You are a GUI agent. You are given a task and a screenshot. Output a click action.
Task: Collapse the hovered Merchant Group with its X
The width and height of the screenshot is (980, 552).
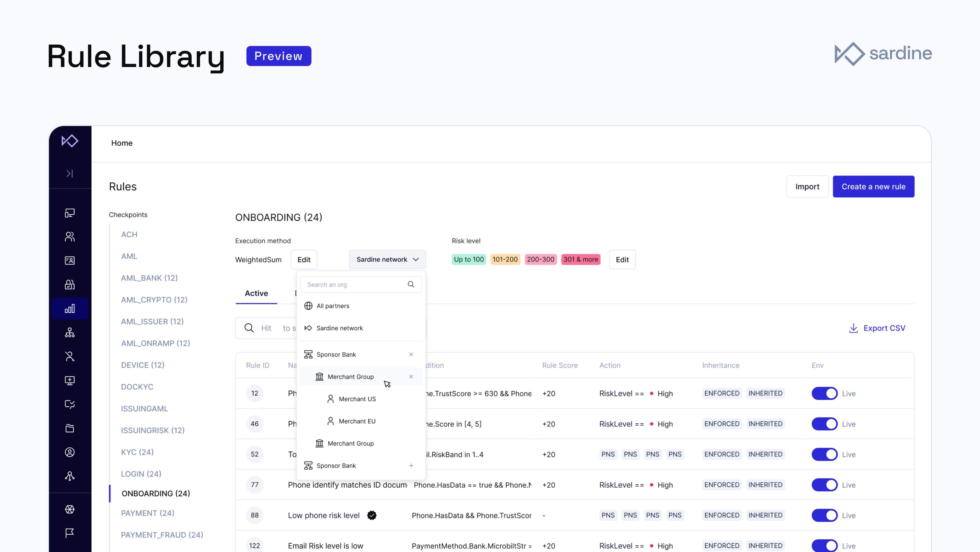click(x=411, y=377)
